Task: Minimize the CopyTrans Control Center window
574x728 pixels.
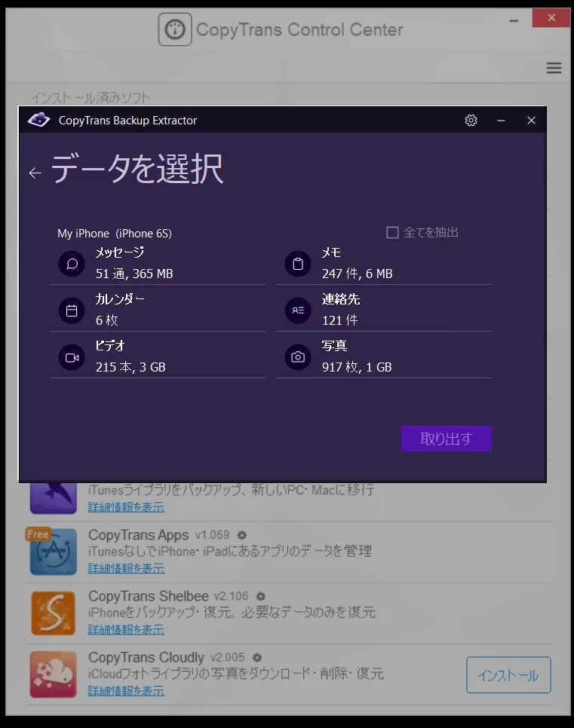Action: (x=514, y=20)
